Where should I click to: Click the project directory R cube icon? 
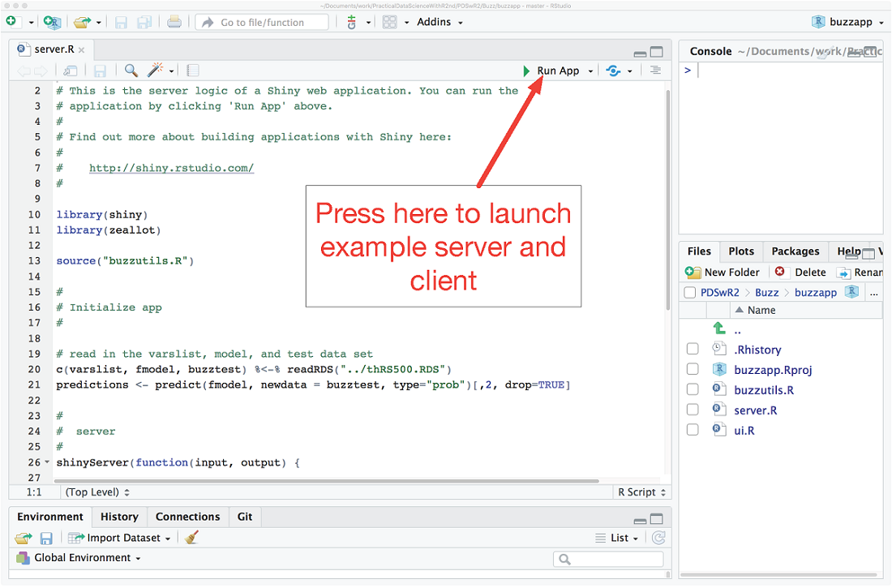(x=851, y=292)
